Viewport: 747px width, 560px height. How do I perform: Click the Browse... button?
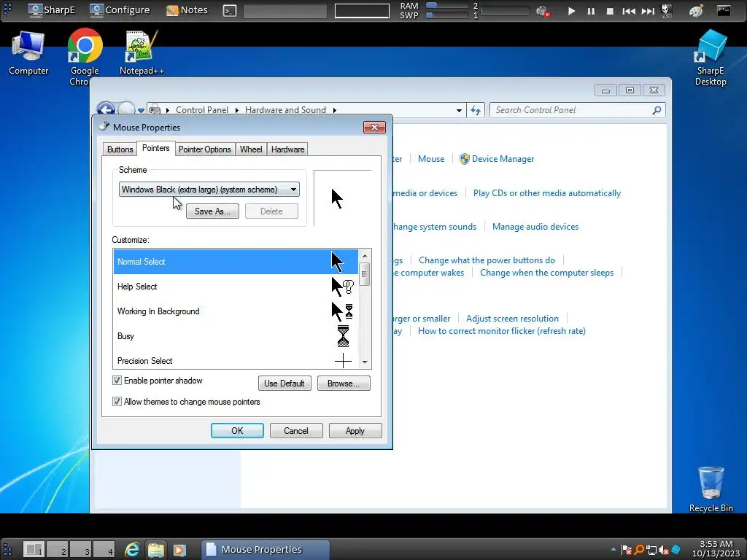(344, 384)
